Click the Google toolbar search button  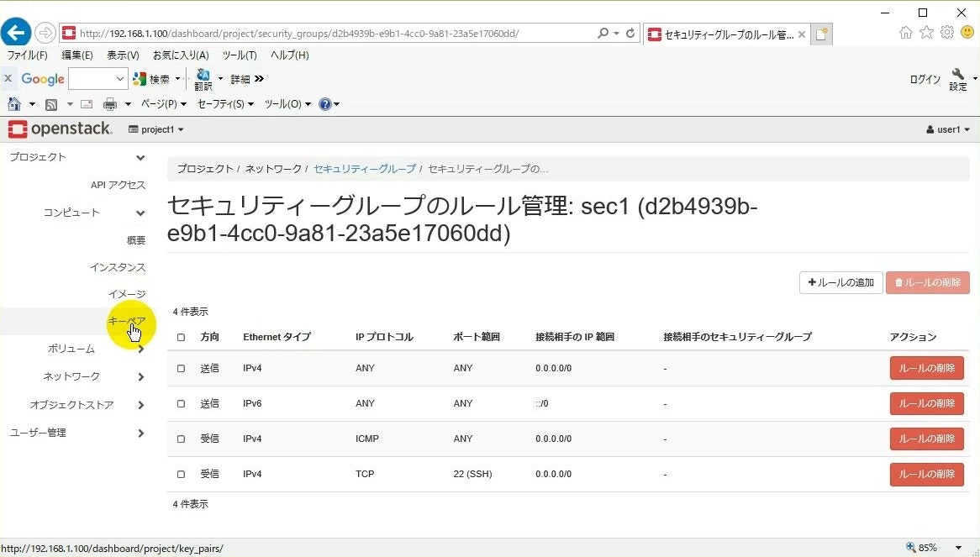click(x=151, y=79)
